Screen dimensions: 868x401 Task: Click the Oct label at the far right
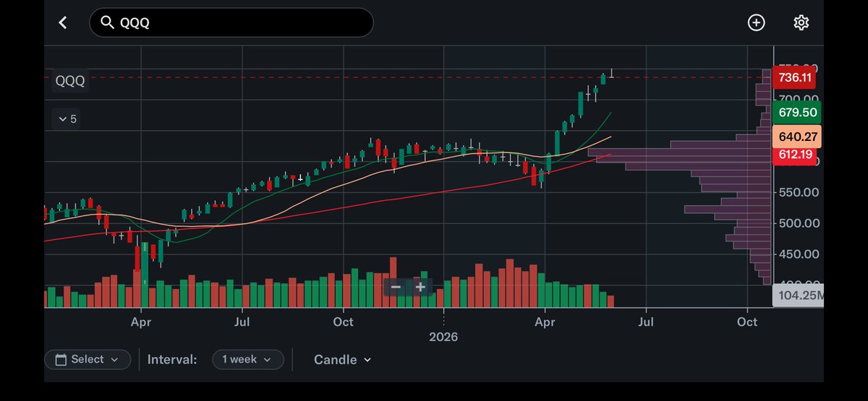(x=747, y=322)
